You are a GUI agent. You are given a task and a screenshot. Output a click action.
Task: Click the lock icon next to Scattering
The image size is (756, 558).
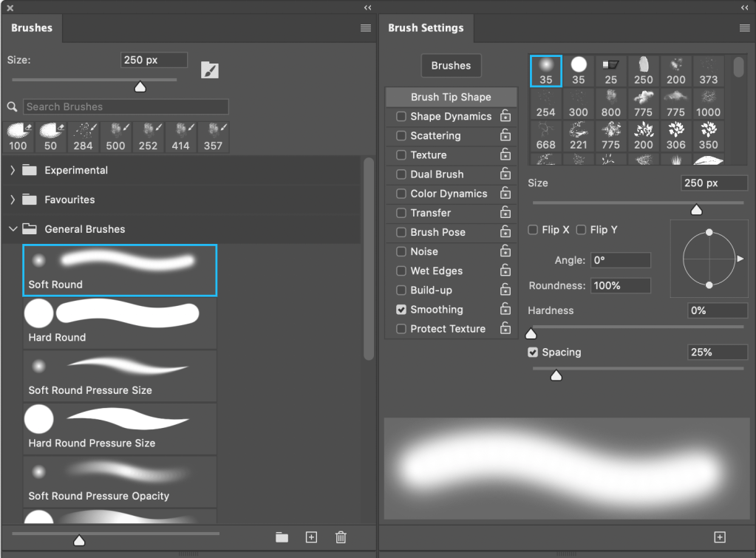505,135
